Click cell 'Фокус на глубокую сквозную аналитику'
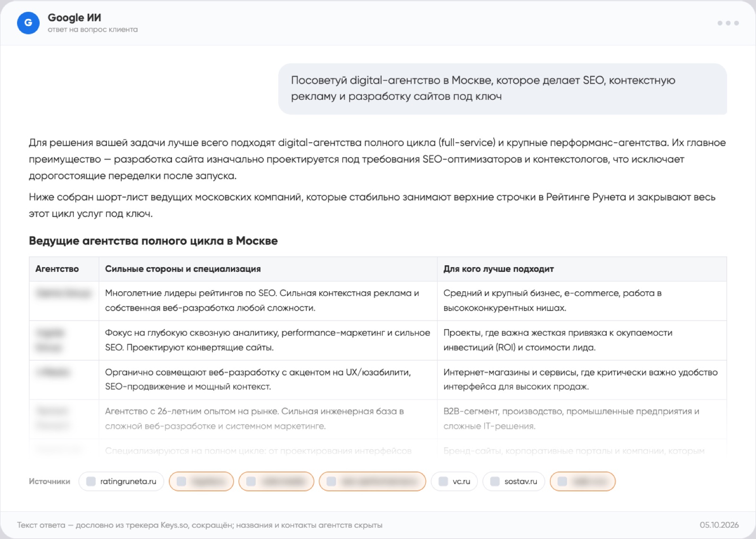Screen dimensions: 756x539 coord(268,340)
